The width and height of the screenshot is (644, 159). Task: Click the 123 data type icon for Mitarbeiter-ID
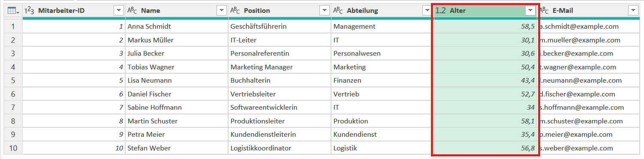(30, 11)
